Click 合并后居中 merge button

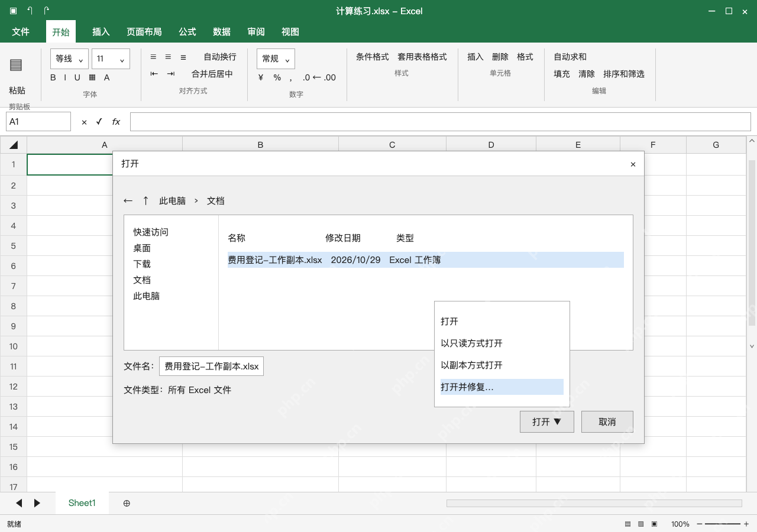point(212,74)
